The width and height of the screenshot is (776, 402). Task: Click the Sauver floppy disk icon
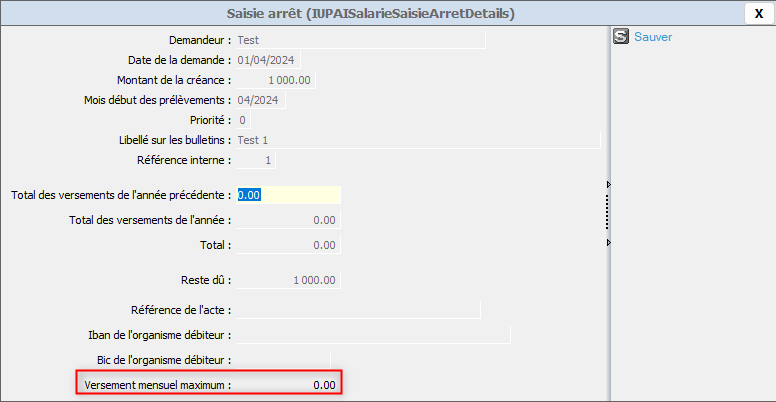click(x=621, y=37)
